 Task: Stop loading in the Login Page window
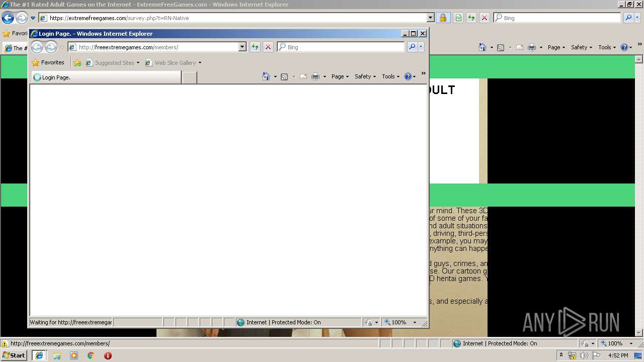[268, 47]
